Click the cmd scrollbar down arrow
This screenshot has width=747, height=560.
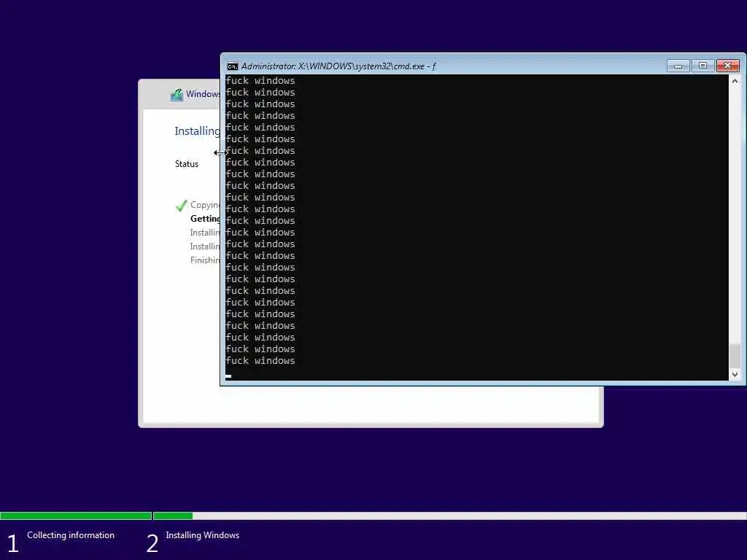735,374
